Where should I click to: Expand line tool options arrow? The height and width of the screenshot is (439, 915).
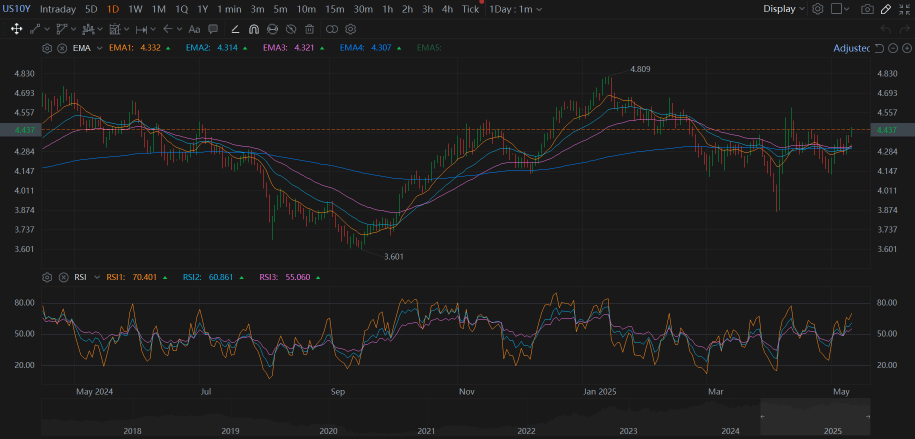click(x=47, y=29)
